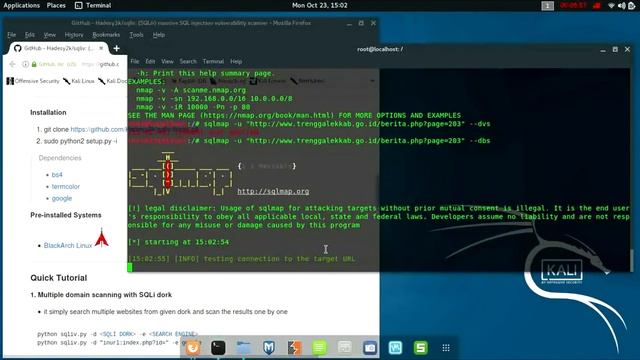Screen dimensions: 640x360
Task: Close the GitHub Firefox tab
Action: (101, 48)
